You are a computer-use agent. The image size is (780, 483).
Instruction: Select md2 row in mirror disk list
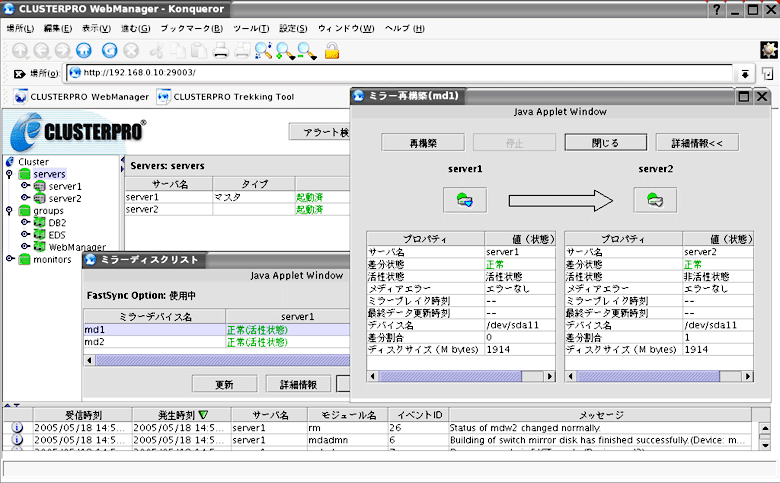[x=217, y=342]
